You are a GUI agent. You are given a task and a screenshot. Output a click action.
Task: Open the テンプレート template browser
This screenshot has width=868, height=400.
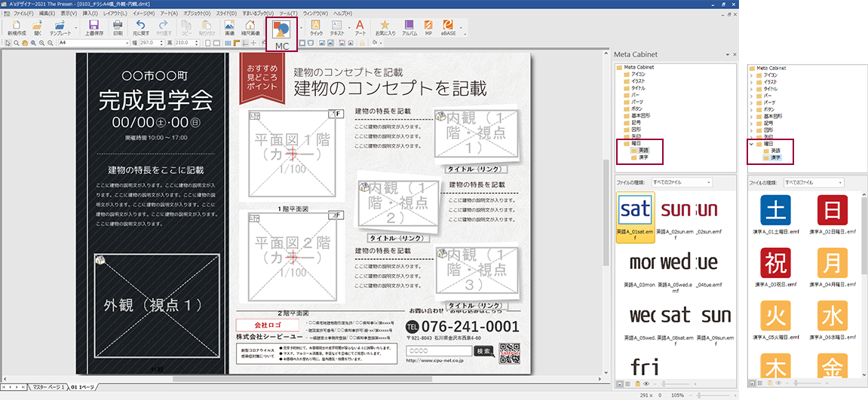[60, 28]
